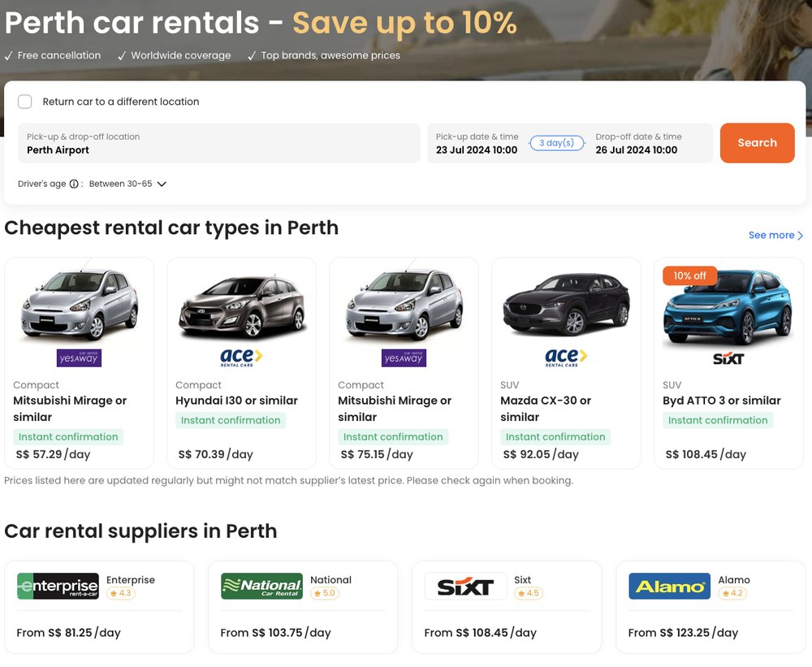The width and height of the screenshot is (812, 667).
Task: Click the Alamo supplier logo
Action: point(669,586)
